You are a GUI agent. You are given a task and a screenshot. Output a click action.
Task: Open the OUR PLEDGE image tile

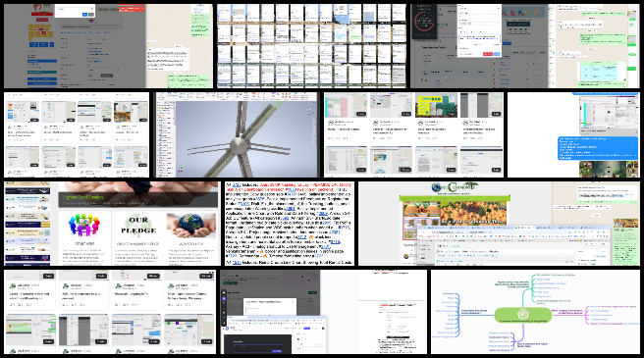[138, 225]
